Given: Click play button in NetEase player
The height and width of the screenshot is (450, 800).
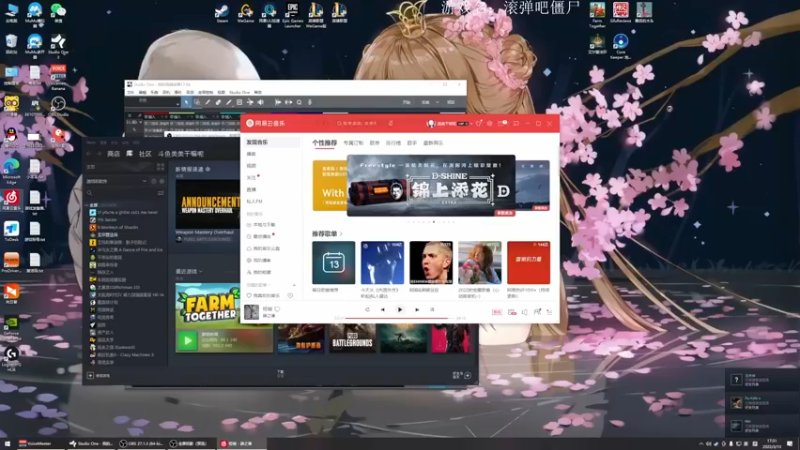Looking at the screenshot, I should [400, 310].
